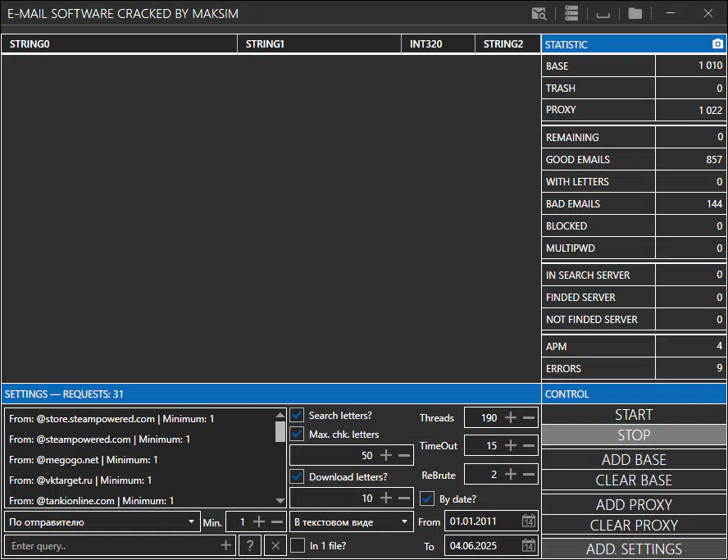
Task: Open ADD. SETTINGS button
Action: pyautogui.click(x=634, y=549)
